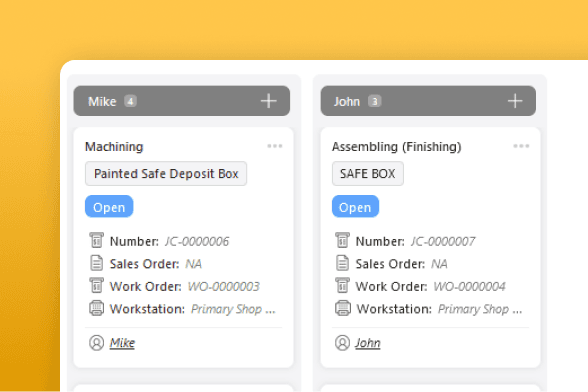Select the SAFE BOX item tag
This screenshot has height=392, width=588.
(x=368, y=174)
